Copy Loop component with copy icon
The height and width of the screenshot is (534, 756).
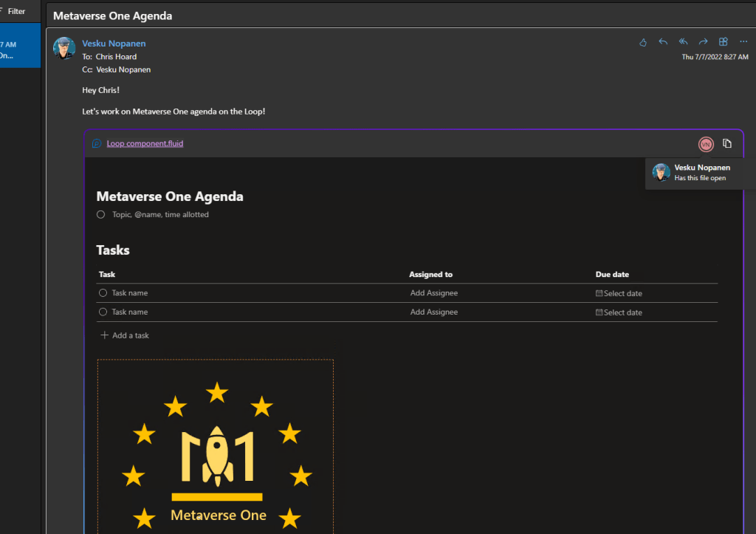pyautogui.click(x=727, y=143)
